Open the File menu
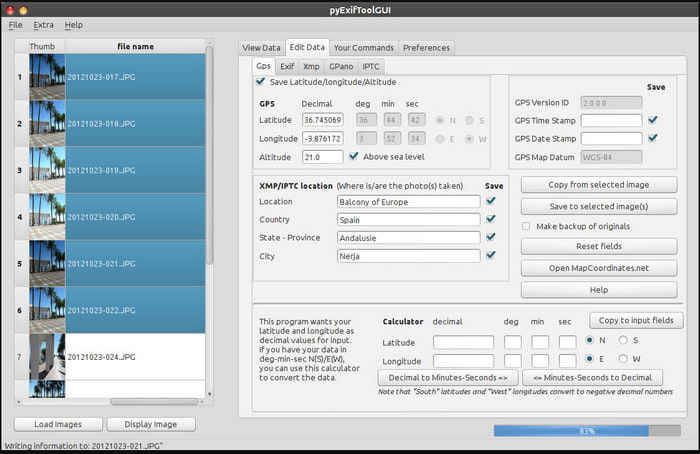Screen dimensions: 700x454 [x=15, y=24]
